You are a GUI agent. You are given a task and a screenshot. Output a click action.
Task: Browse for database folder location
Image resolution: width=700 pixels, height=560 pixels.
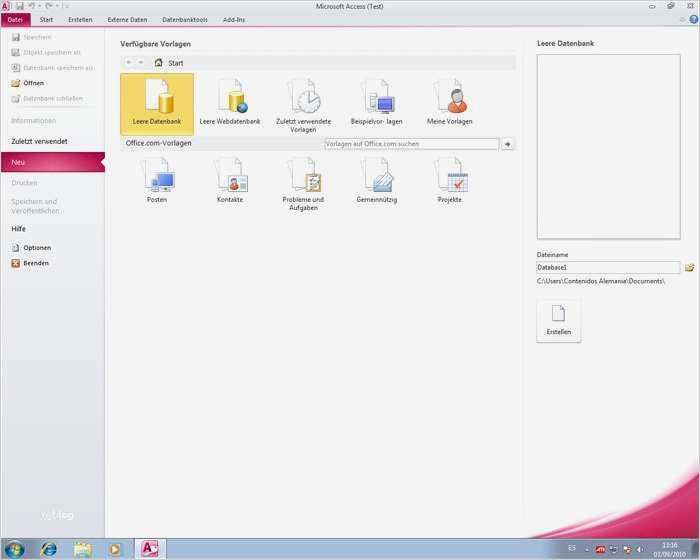[x=690, y=267]
